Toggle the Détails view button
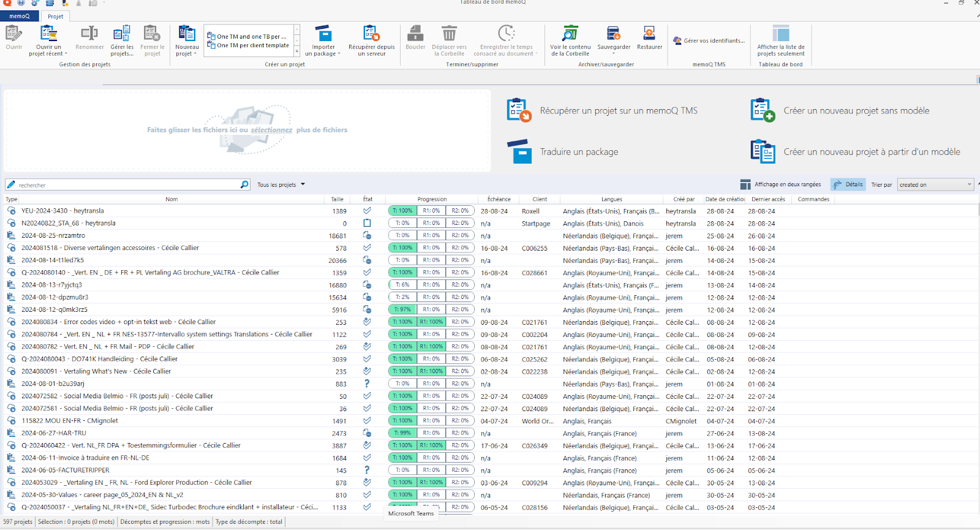This screenshot has height=530, width=980. pyautogui.click(x=848, y=184)
